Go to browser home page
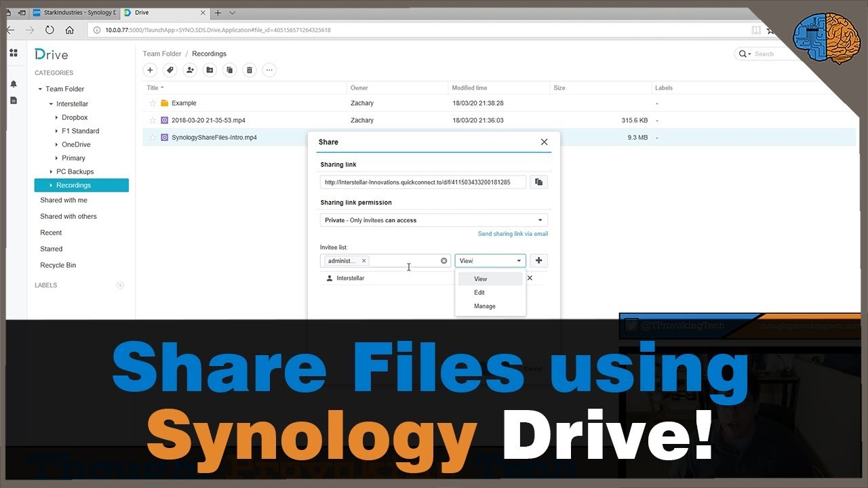 click(x=69, y=30)
